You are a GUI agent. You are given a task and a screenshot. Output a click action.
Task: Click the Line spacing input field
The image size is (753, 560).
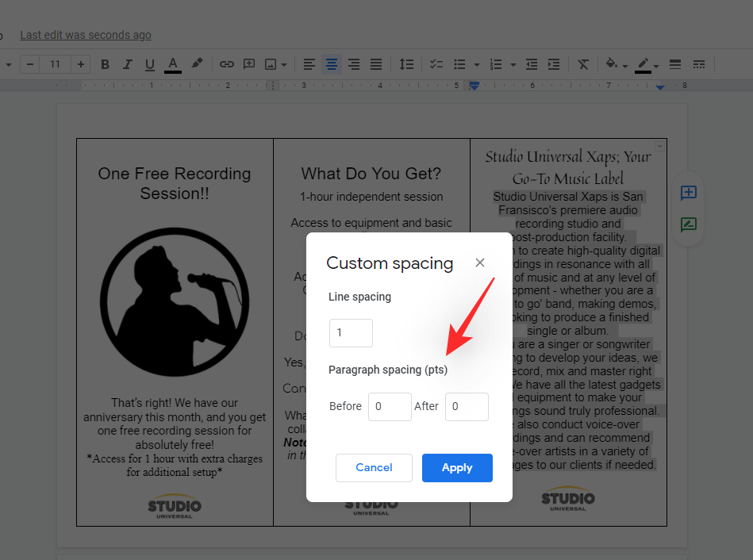pos(351,333)
